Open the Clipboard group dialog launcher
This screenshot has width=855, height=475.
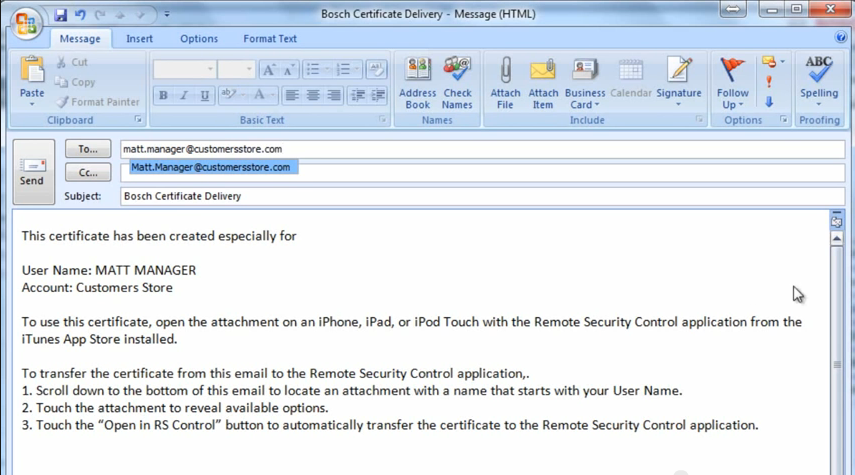(139, 119)
